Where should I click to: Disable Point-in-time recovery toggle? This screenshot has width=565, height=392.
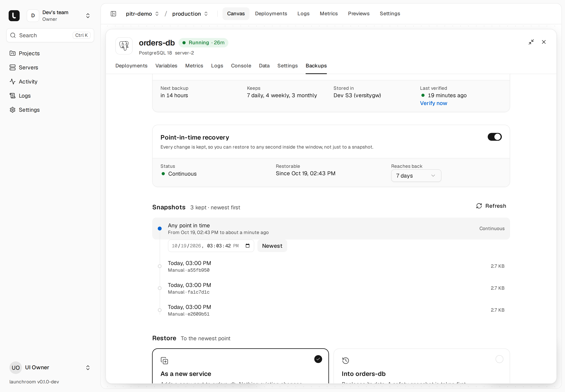click(495, 137)
